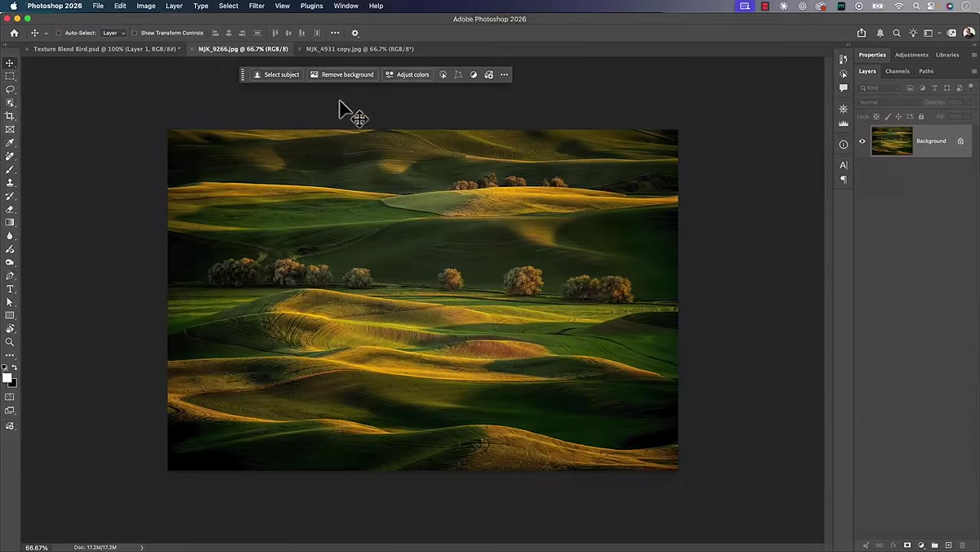Hide the Background layer with eye icon

pos(862,141)
